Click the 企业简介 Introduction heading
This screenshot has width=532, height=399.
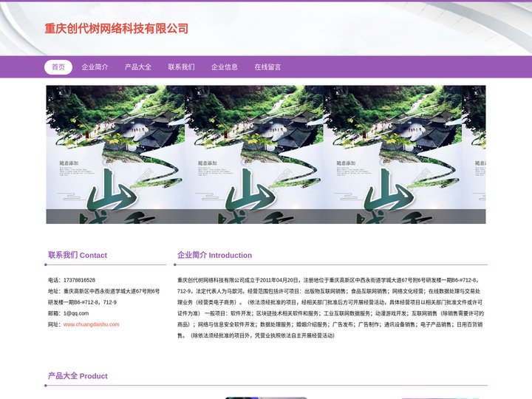coord(214,255)
